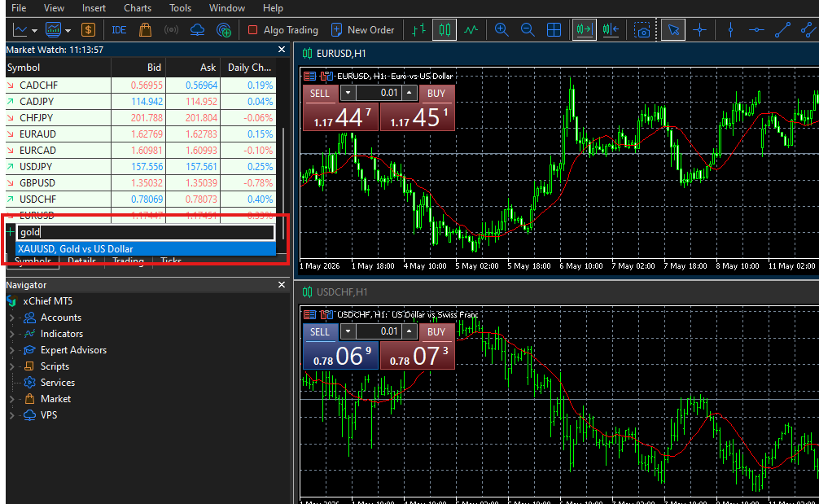819x504 pixels.
Task: Toggle chart auto-scroll to latest bar
Action: coord(585,30)
